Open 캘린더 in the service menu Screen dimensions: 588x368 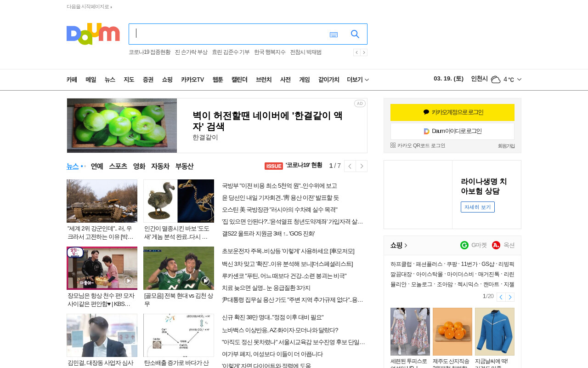[x=239, y=80]
